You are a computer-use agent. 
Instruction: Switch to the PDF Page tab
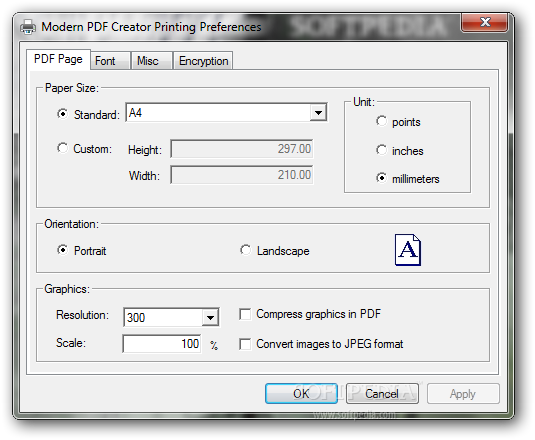pyautogui.click(x=58, y=59)
